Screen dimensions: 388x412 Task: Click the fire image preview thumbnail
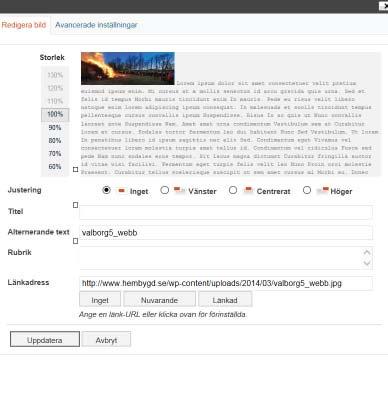click(x=128, y=68)
